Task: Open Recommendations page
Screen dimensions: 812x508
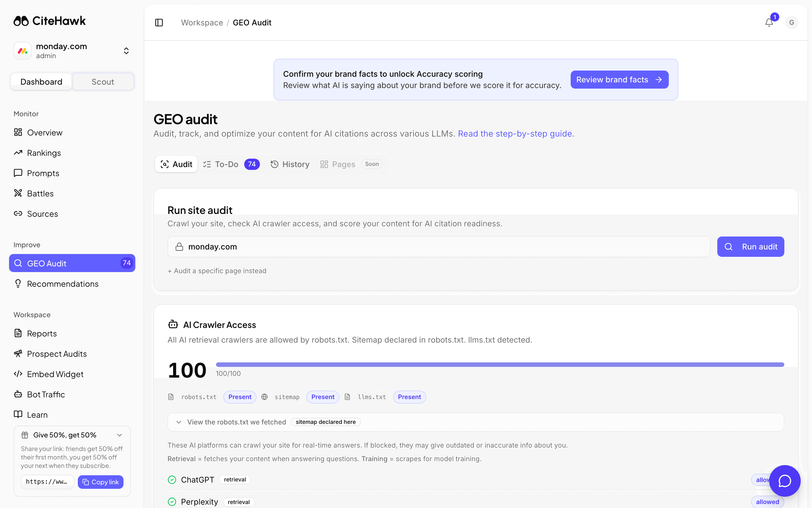Action: point(72,284)
